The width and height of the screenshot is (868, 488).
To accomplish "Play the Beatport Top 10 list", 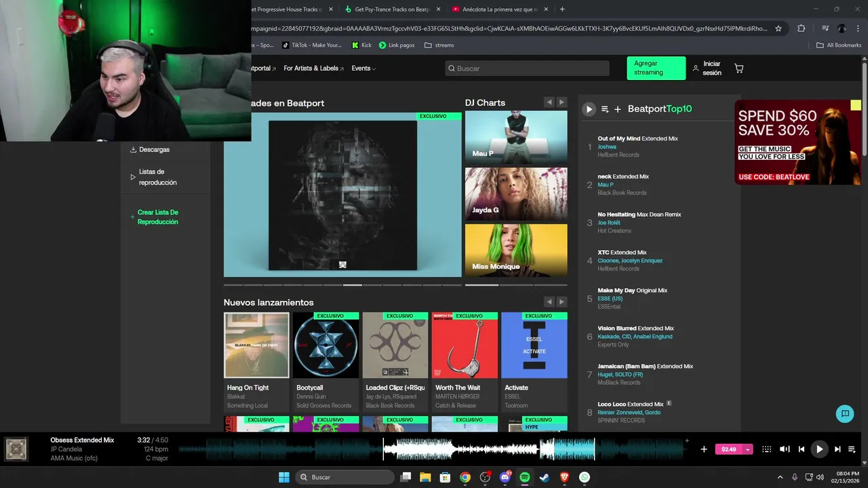I will pos(589,109).
